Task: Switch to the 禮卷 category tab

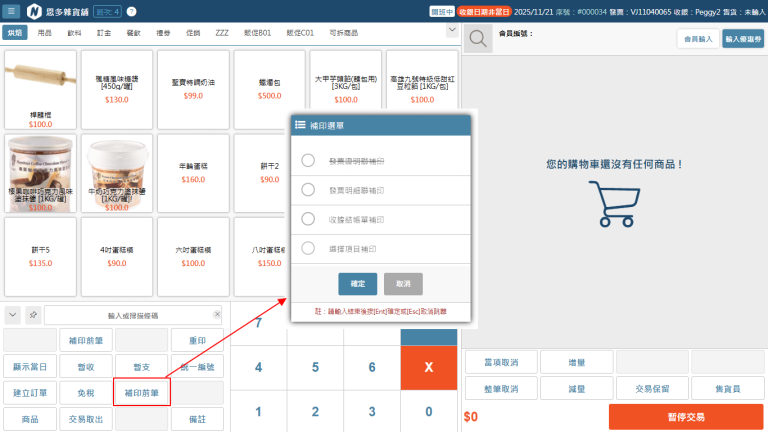Action: click(164, 33)
